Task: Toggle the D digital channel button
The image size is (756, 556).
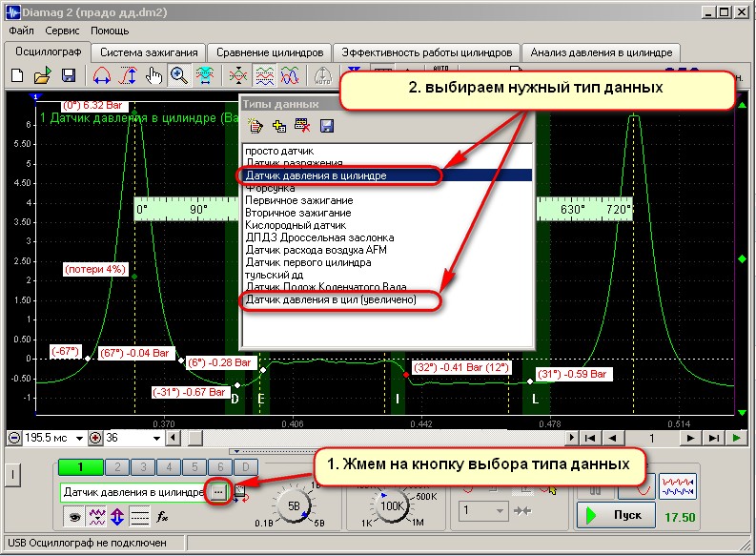Action: [x=245, y=466]
